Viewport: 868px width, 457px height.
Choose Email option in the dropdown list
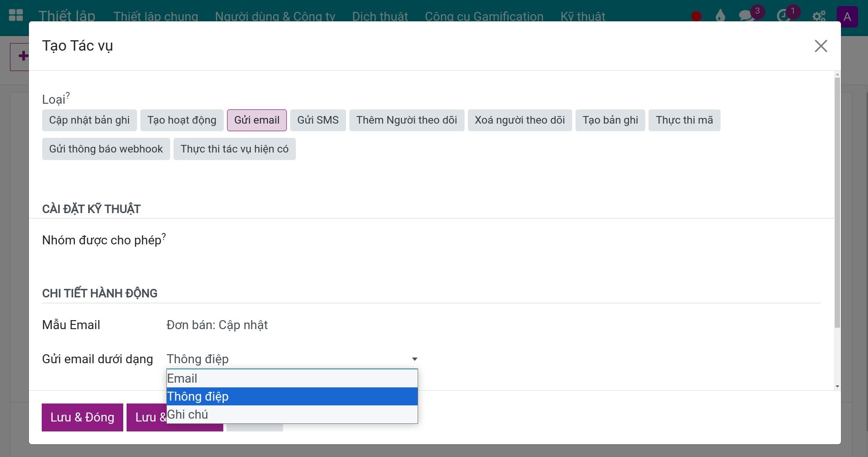292,378
